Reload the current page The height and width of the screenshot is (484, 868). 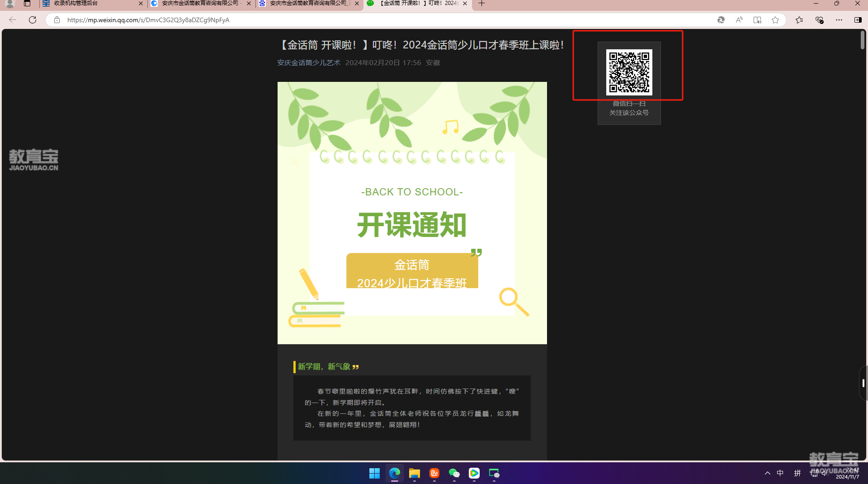click(x=33, y=20)
